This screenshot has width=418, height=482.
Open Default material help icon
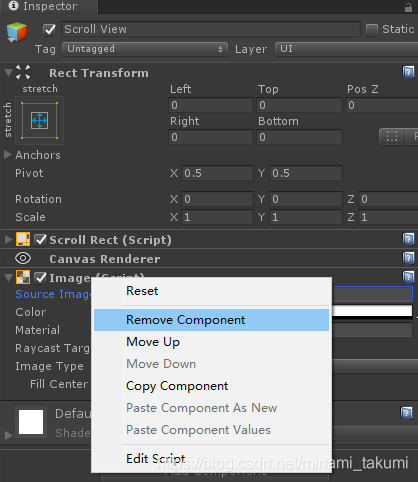coord(406,413)
